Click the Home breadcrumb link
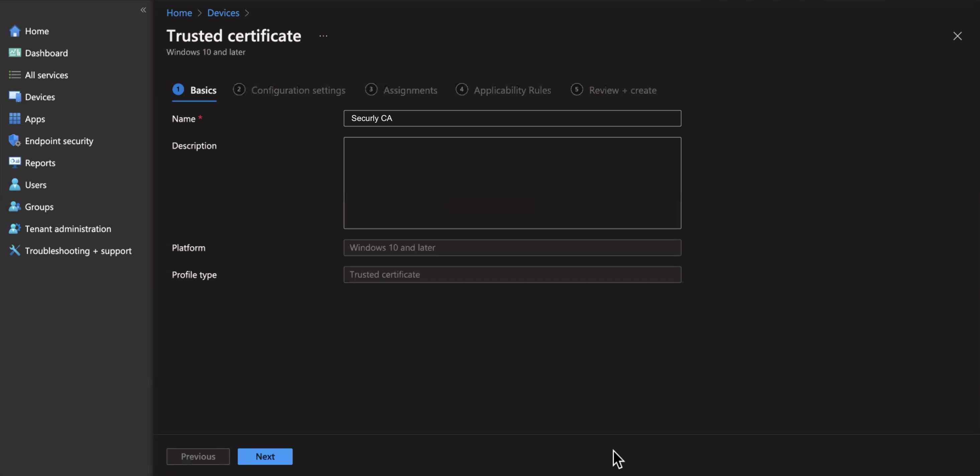The image size is (980, 476). (179, 13)
